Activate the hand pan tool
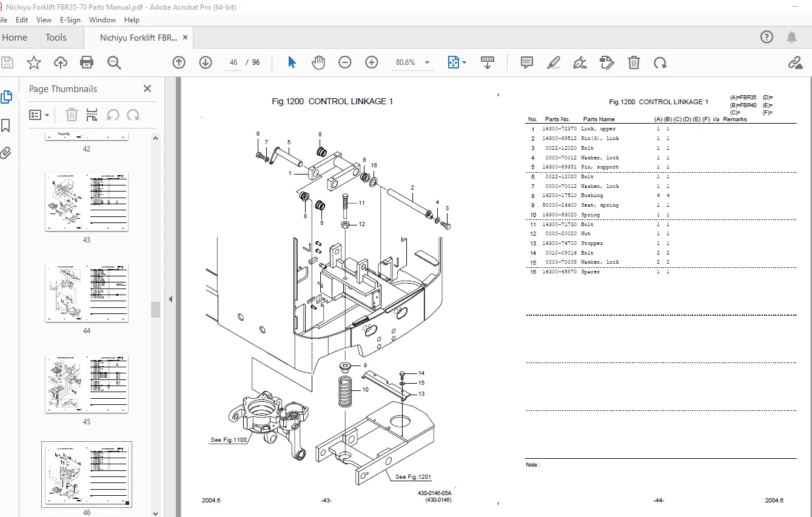This screenshot has width=812, height=517. tap(318, 62)
